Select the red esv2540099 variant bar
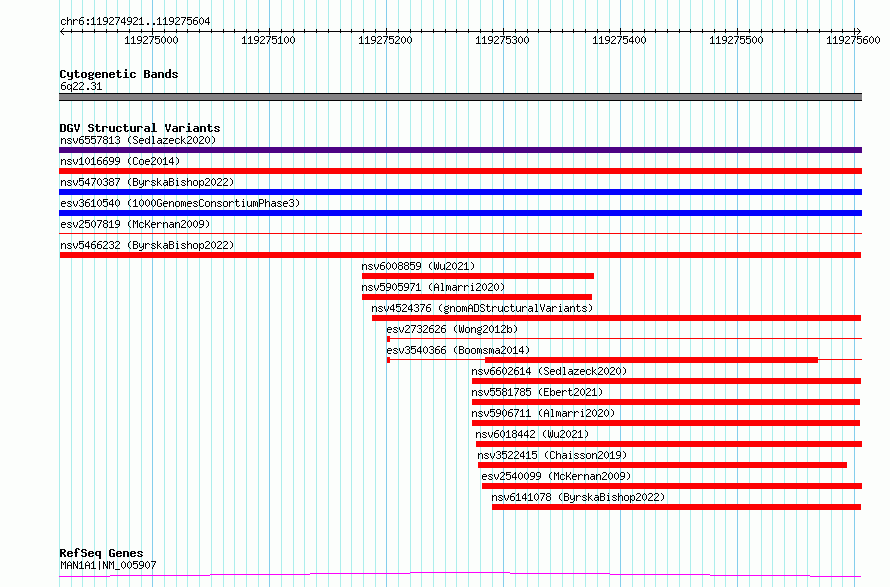 [x=672, y=486]
